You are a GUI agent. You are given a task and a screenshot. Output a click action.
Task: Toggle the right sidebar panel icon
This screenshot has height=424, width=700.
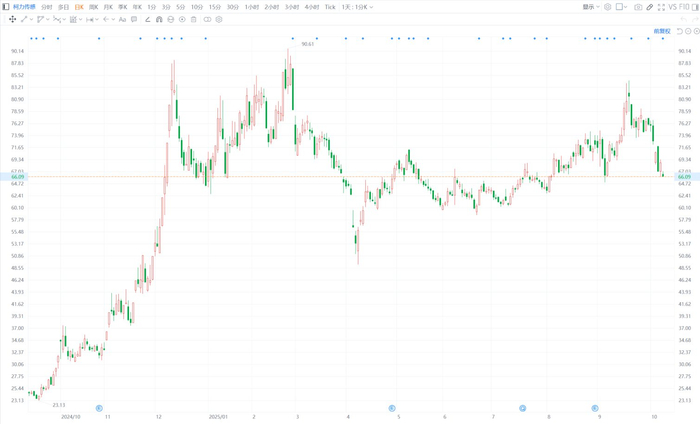click(x=695, y=7)
